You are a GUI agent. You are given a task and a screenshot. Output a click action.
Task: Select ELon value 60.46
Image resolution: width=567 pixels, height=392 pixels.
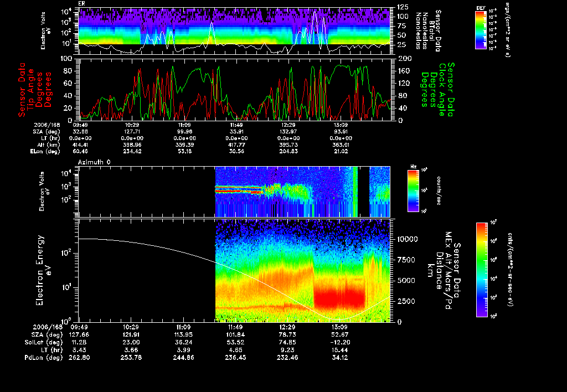[x=80, y=151]
